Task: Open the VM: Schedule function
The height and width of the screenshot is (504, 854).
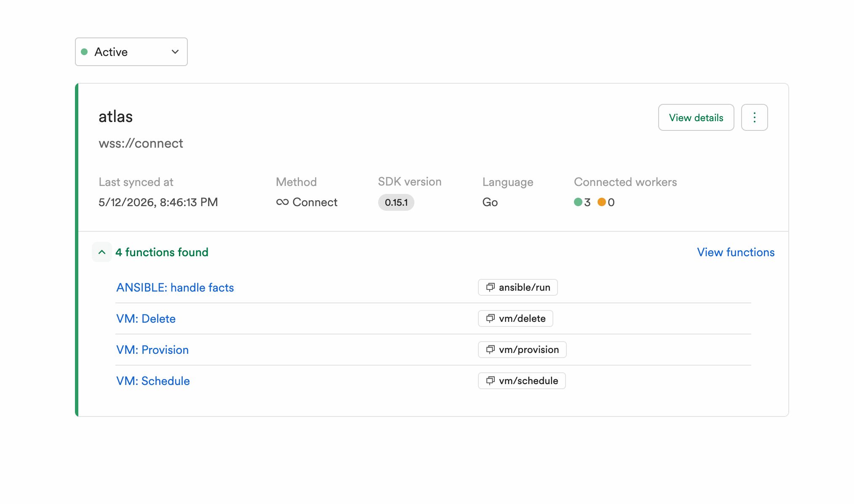Action: pyautogui.click(x=153, y=381)
